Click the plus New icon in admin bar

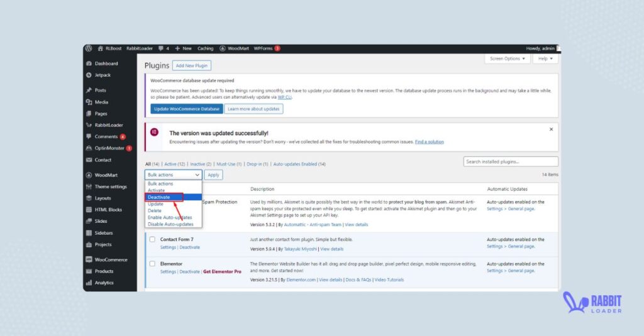pos(177,48)
